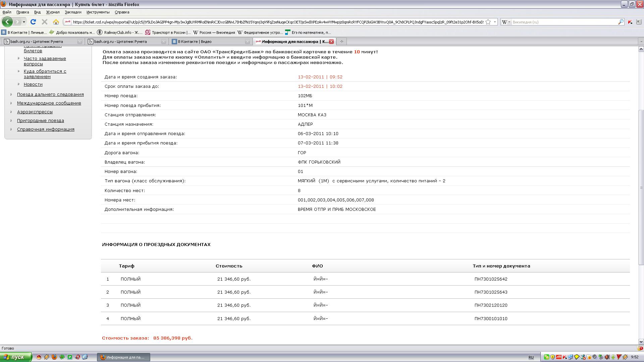Image resolution: width=644 pixels, height=362 pixels.
Task: Click the Пуск start button
Action: [16, 357]
